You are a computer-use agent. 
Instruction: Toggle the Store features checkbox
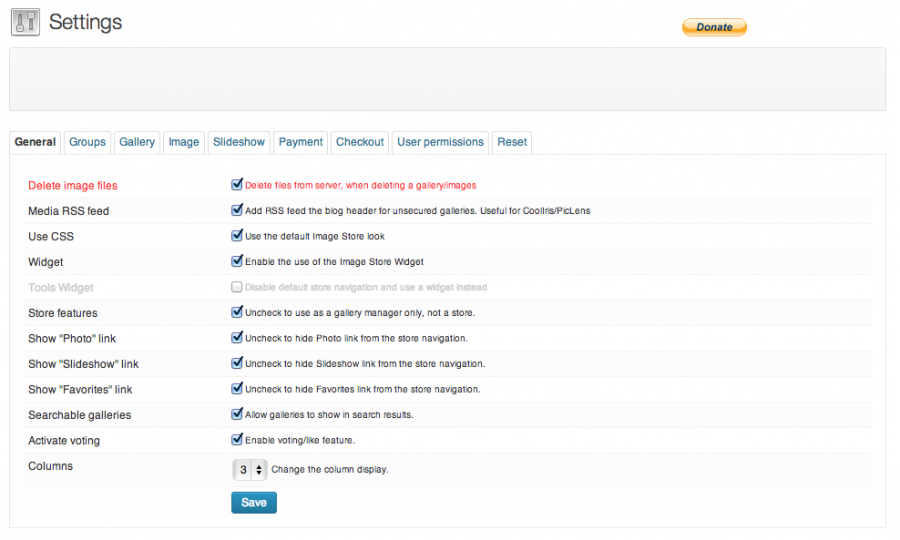(237, 313)
